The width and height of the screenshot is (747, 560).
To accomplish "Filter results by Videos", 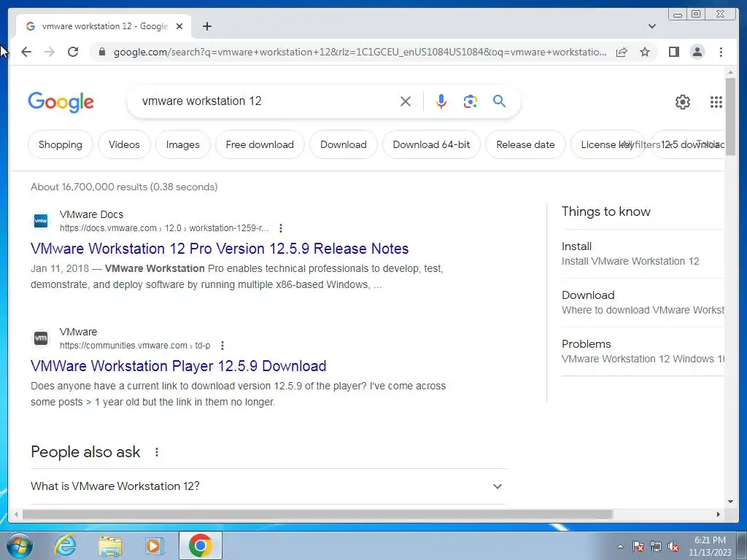I will [124, 144].
